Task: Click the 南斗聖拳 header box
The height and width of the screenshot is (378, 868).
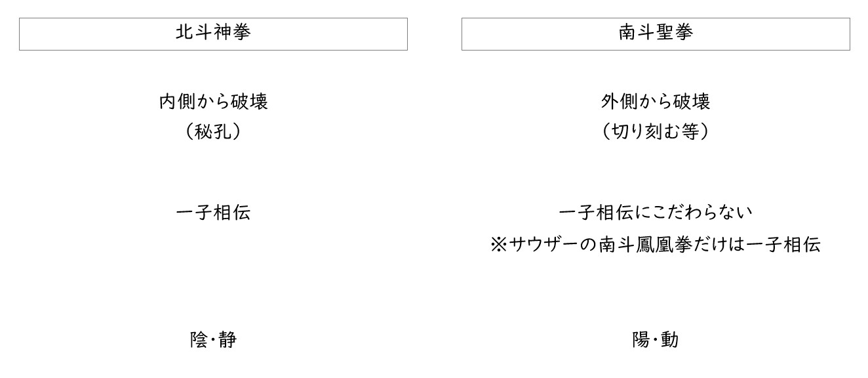Action: (656, 34)
